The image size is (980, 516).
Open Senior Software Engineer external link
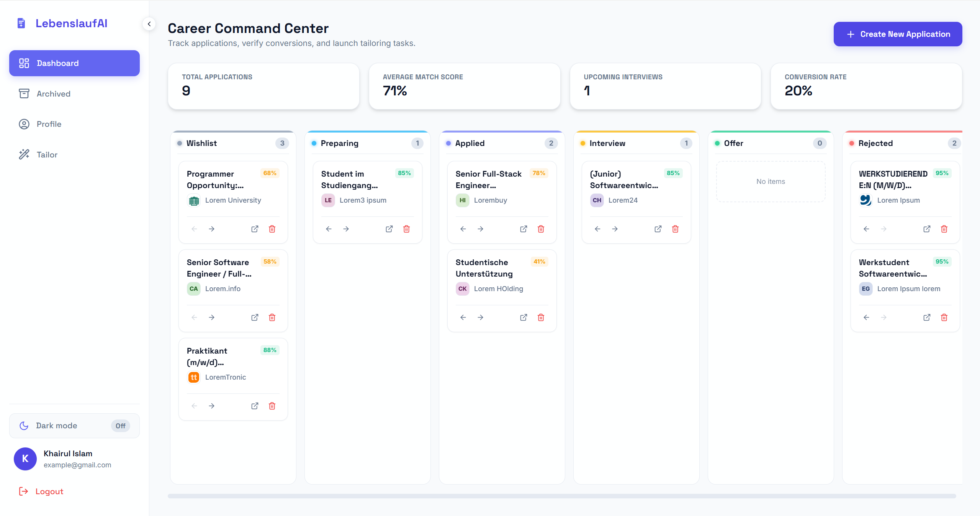255,318
